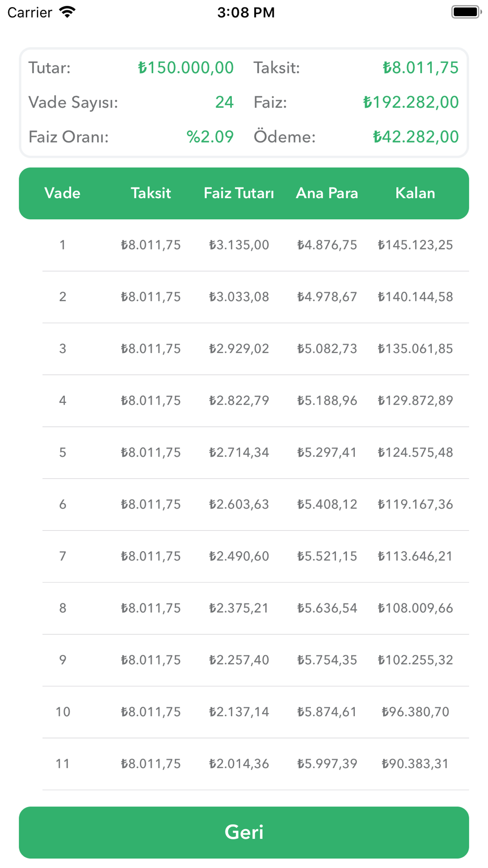Select the Vade column header

62,193
